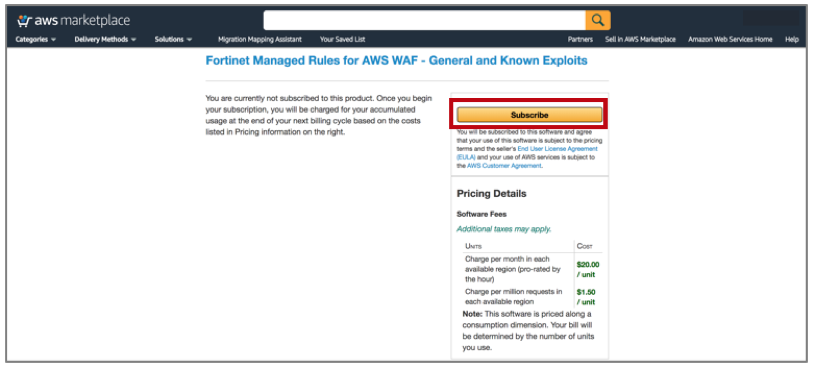Viewport: 814px width, 368px height.
Task: Click the account name area in the header
Action: point(771,19)
